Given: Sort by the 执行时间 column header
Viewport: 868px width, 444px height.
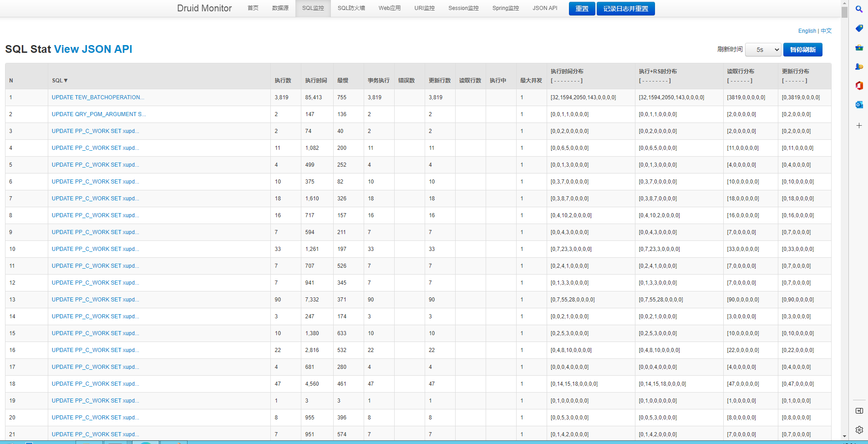Looking at the screenshot, I should click(x=316, y=81).
